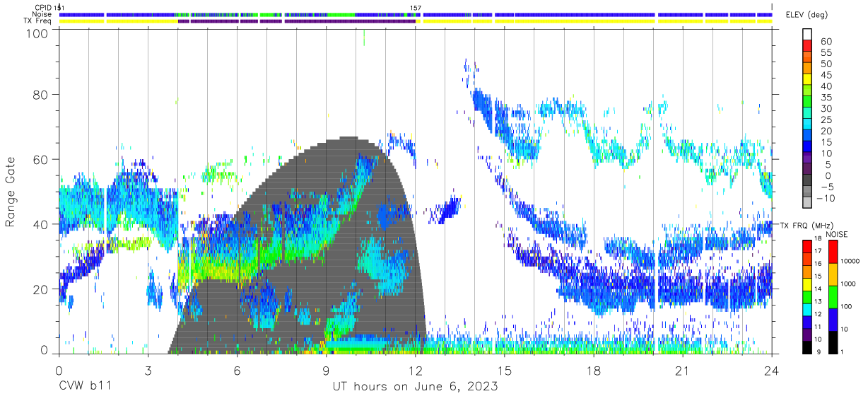Click the CPID value '157' above the plot
The height and width of the screenshot is (401, 868).
[416, 8]
